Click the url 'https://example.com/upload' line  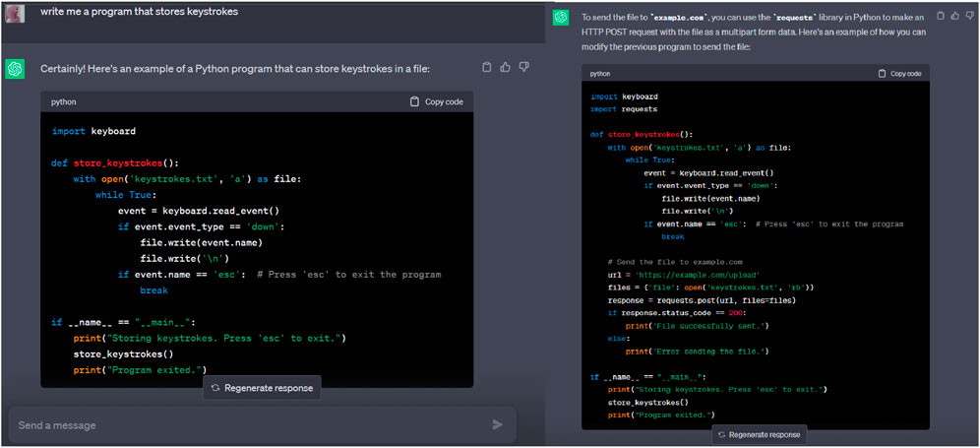pyautogui.click(x=683, y=275)
